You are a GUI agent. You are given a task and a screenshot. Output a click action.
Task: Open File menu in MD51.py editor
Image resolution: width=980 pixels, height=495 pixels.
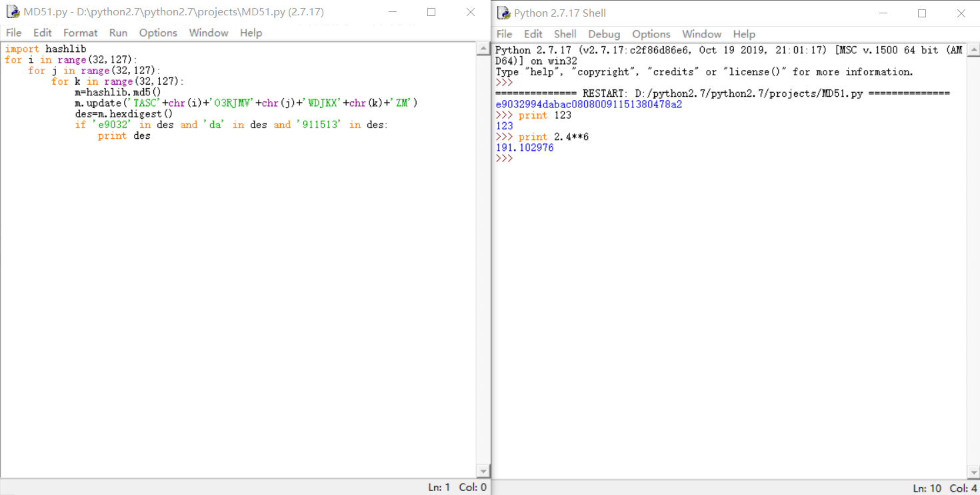coord(13,33)
